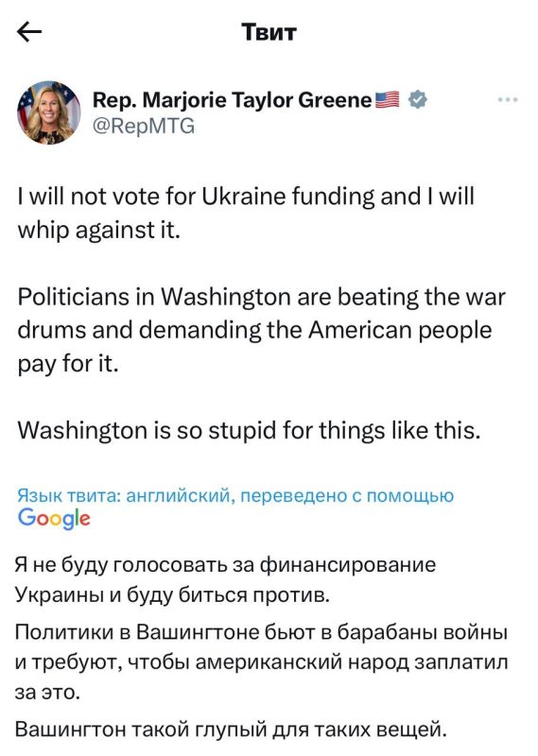Screen dimensions: 538x756
Task: Tap the blue verified badge
Action: click(x=417, y=100)
